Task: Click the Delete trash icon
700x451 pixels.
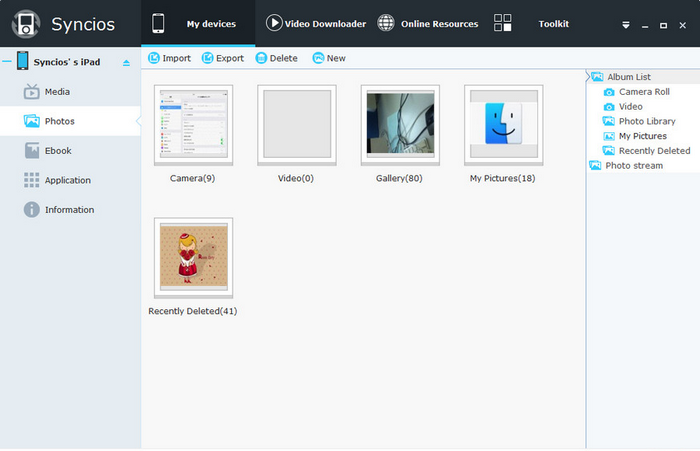Action: [x=261, y=58]
